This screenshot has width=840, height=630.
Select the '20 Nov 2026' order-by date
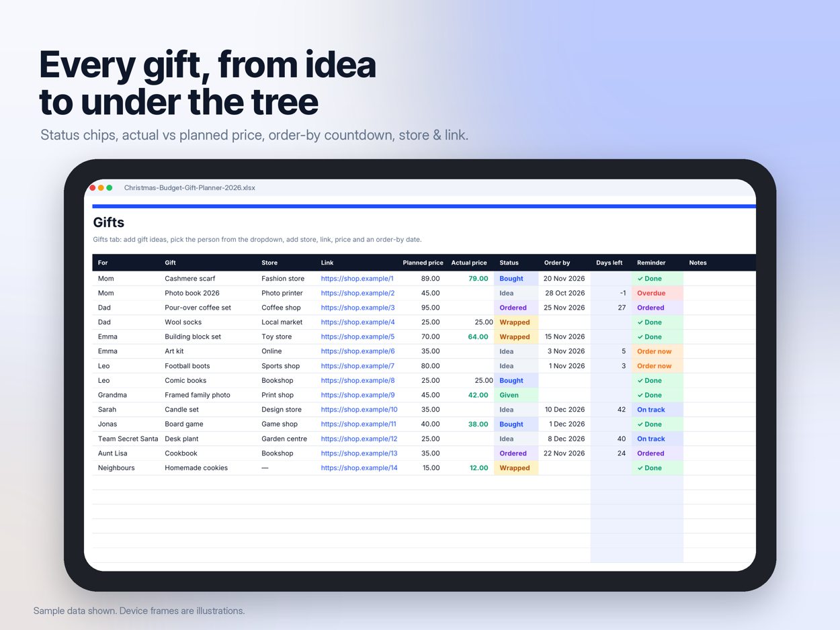coord(564,279)
